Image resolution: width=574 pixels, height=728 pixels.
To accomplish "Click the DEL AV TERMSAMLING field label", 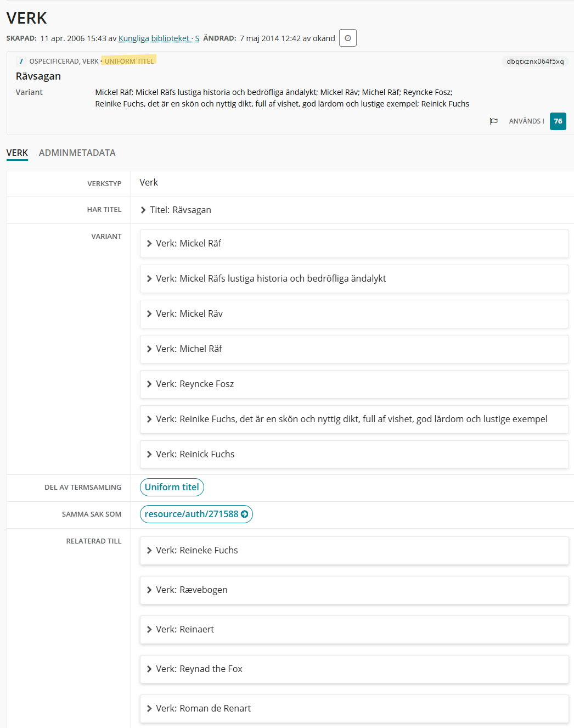I will point(83,488).
